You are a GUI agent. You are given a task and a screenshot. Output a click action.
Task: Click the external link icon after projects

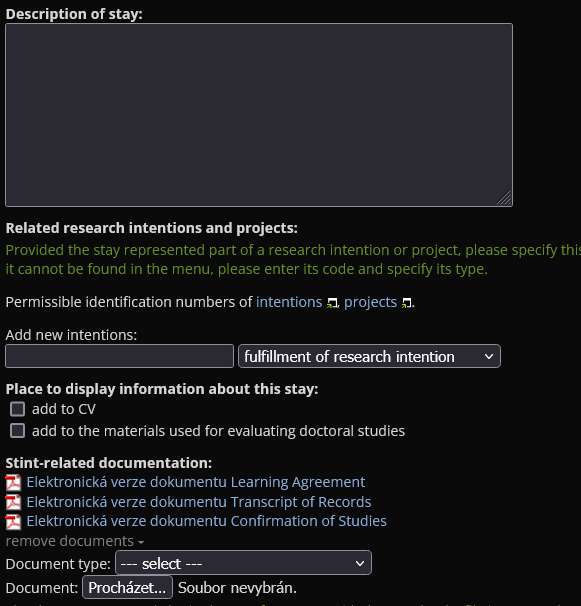pyautogui.click(x=406, y=303)
